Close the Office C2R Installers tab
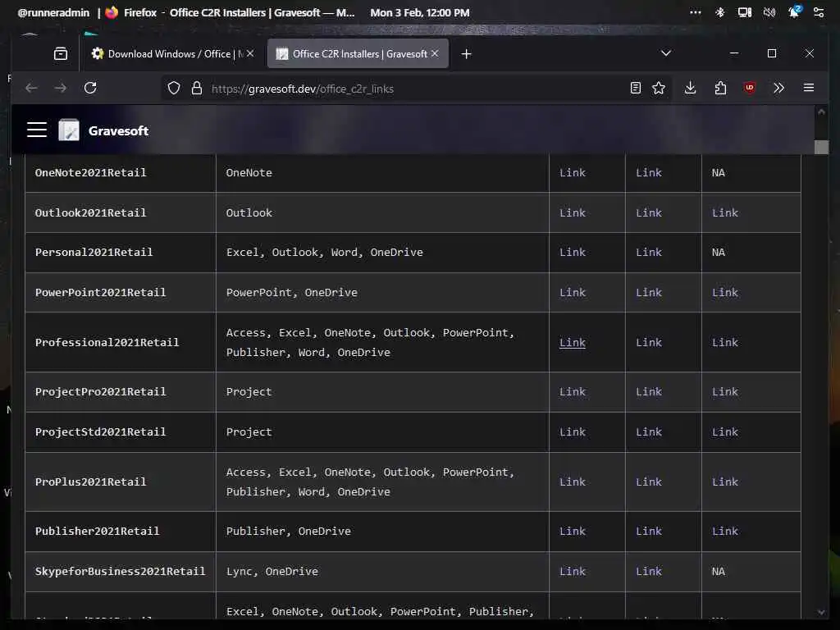The image size is (840, 630). pyautogui.click(x=435, y=53)
